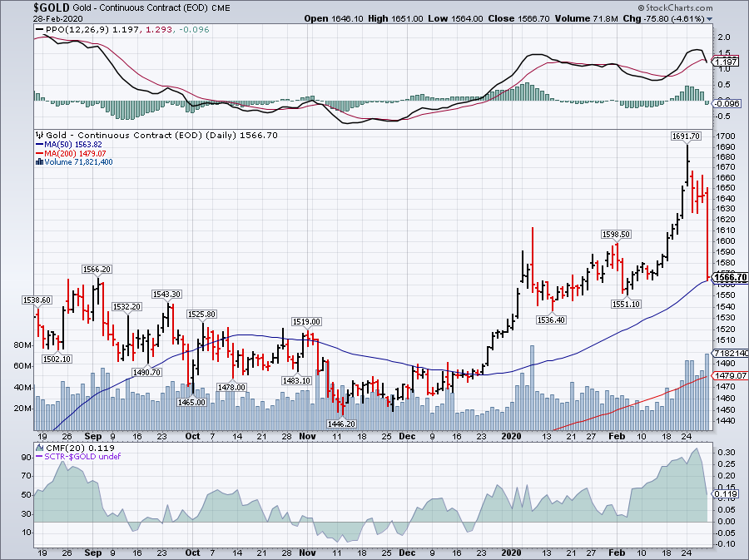The width and height of the screenshot is (749, 560).
Task: Click the 1446.20 lowest price label
Action: (x=341, y=424)
